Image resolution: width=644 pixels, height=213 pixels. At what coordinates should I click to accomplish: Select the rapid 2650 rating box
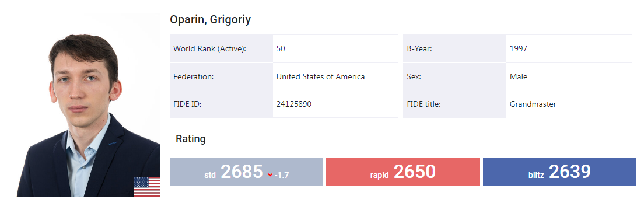[403, 172]
